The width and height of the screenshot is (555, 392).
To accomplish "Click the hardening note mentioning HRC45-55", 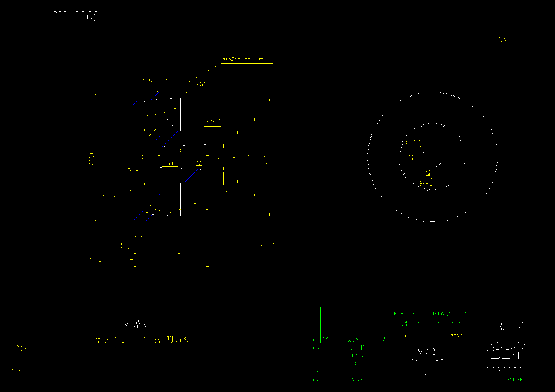I will (x=246, y=59).
